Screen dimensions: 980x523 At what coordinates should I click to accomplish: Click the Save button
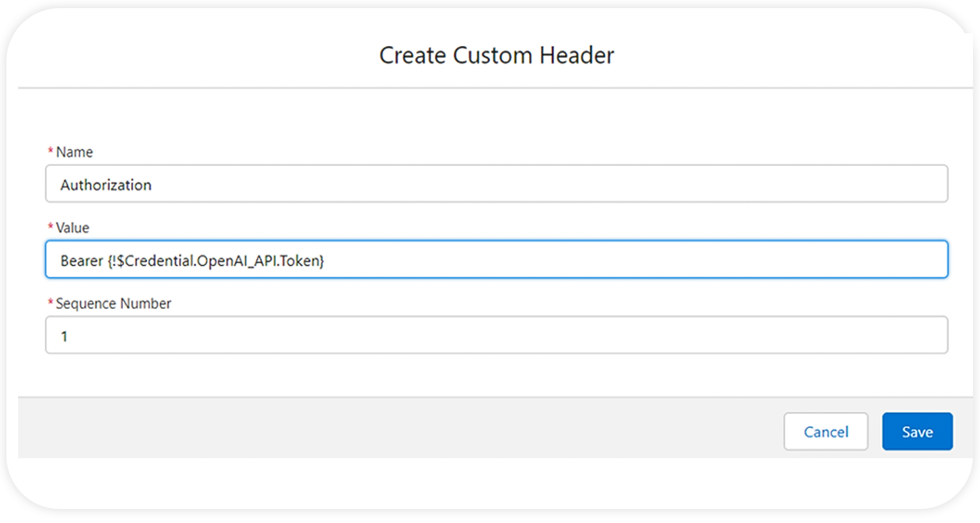coord(917,431)
